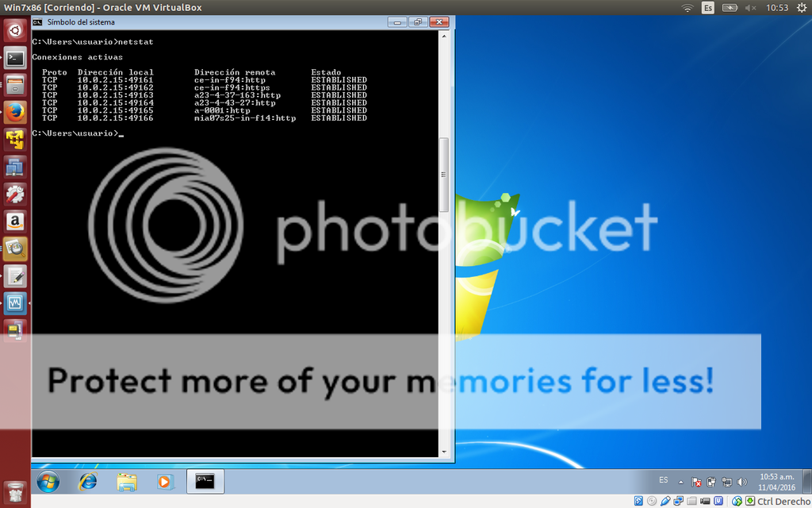
Task: Open the yellow blocks launcher icon
Action: point(15,140)
